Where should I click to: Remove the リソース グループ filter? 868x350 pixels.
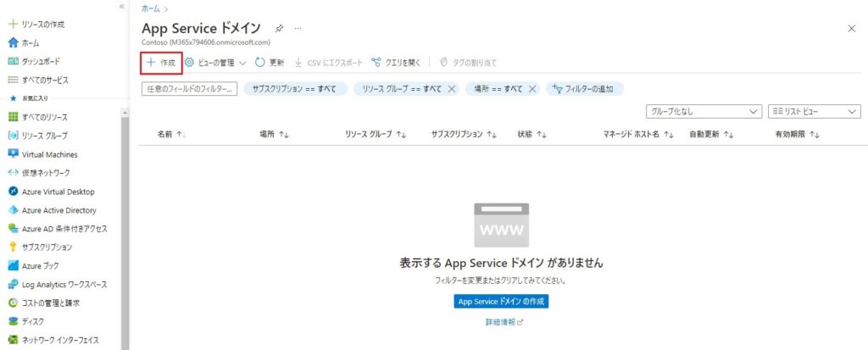(451, 89)
